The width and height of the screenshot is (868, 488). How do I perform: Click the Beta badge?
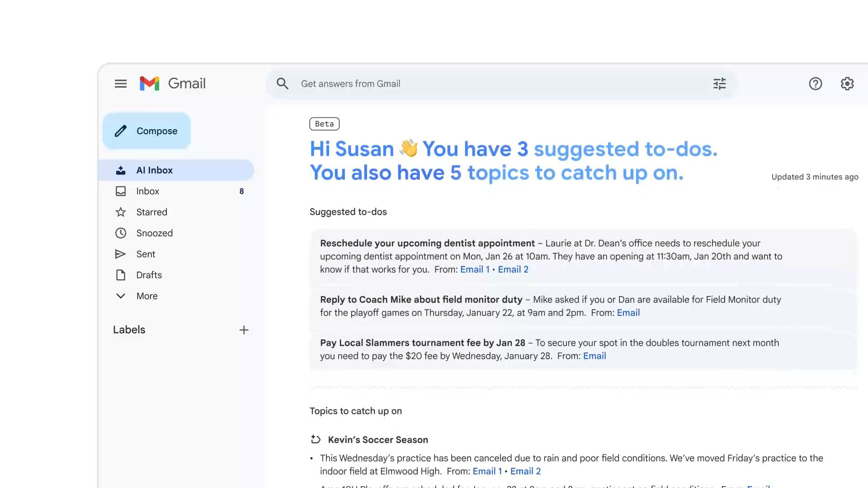[x=324, y=123]
